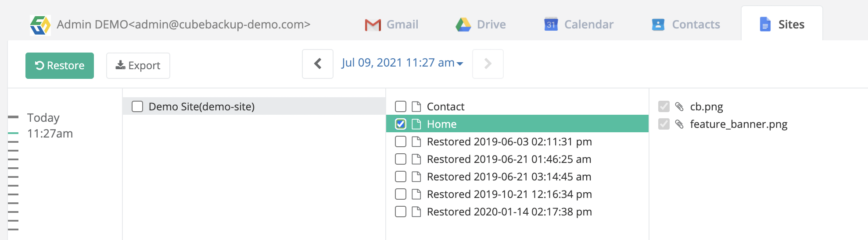The image size is (868, 240).
Task: Click paperclip icon beside feature_banner.png
Action: (679, 124)
